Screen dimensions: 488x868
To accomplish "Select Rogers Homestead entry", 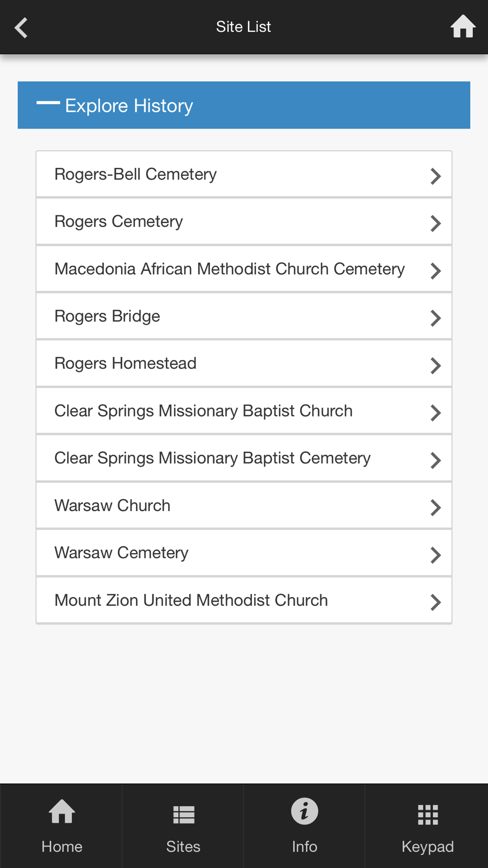I will [x=244, y=364].
